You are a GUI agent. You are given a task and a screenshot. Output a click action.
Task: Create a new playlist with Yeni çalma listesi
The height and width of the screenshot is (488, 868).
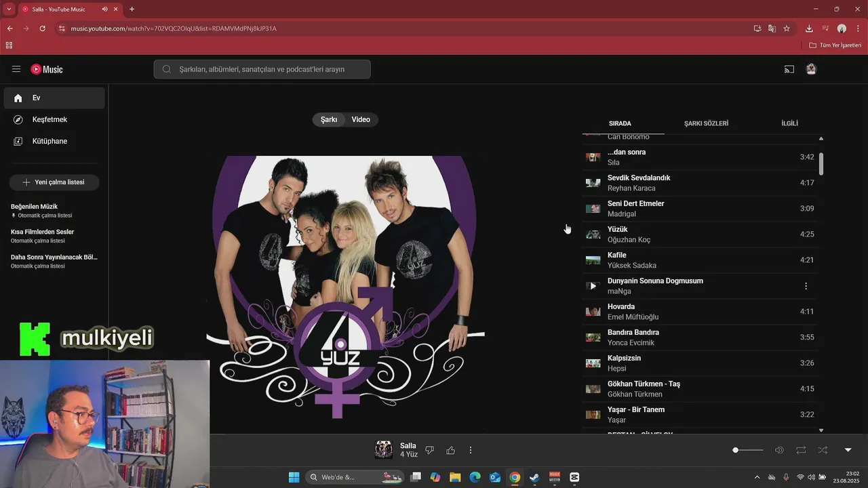click(54, 182)
